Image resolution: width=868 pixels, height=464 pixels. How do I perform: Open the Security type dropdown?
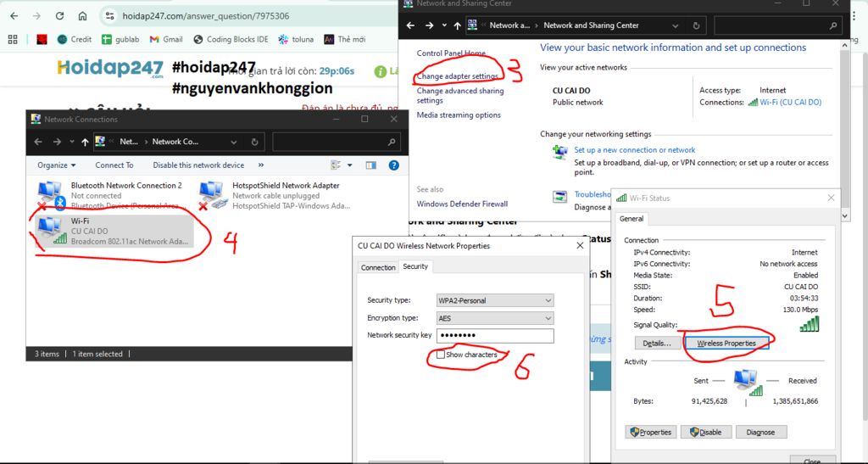click(x=495, y=300)
